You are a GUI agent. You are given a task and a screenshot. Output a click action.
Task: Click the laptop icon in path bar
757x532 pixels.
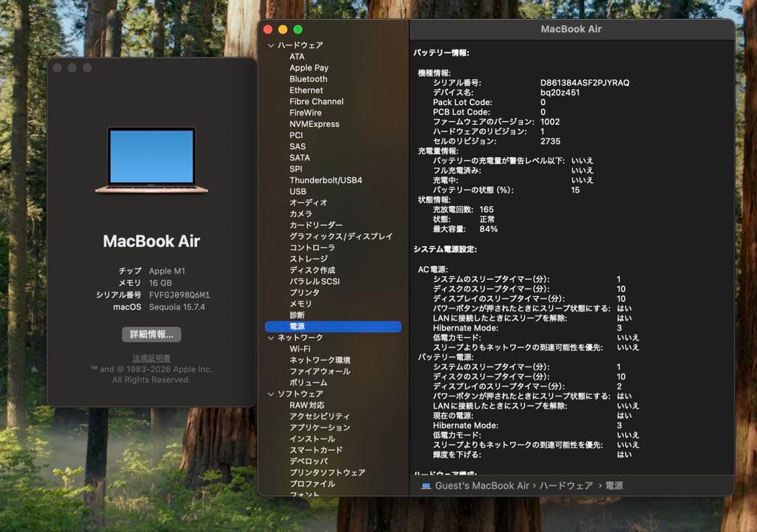[x=426, y=486]
